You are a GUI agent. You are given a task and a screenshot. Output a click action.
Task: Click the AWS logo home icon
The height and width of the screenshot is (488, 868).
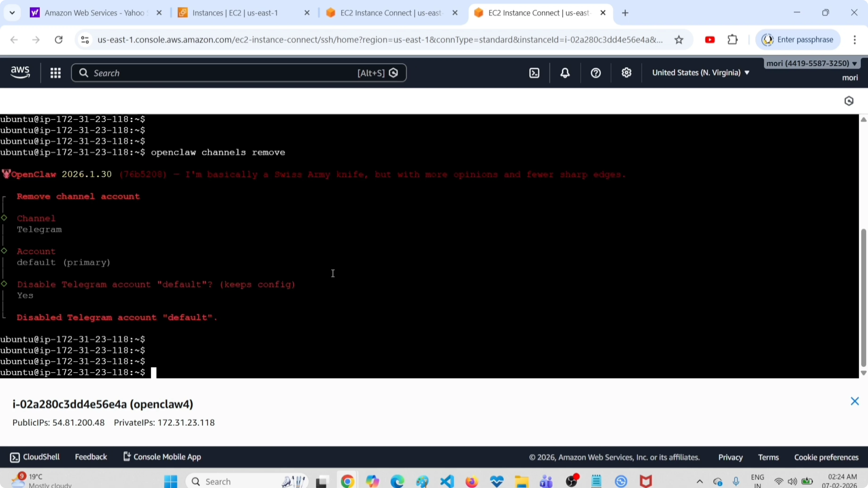[20, 73]
